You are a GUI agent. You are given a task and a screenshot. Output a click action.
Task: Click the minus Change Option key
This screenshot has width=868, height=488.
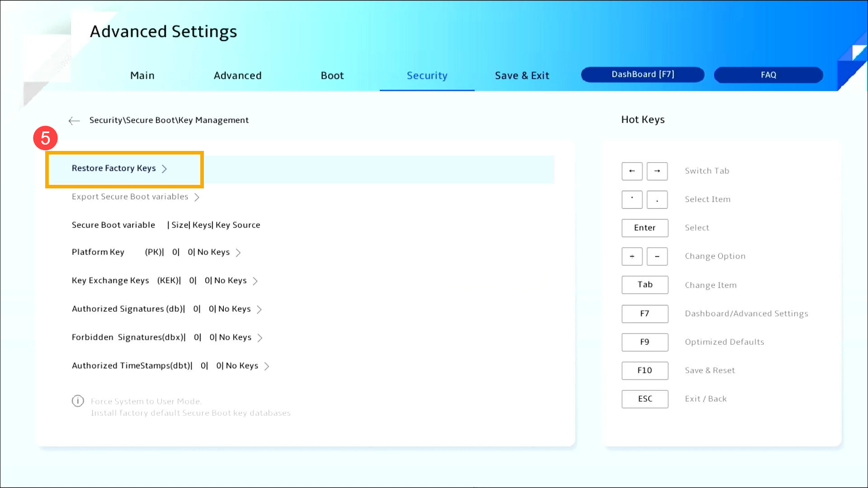pos(657,256)
